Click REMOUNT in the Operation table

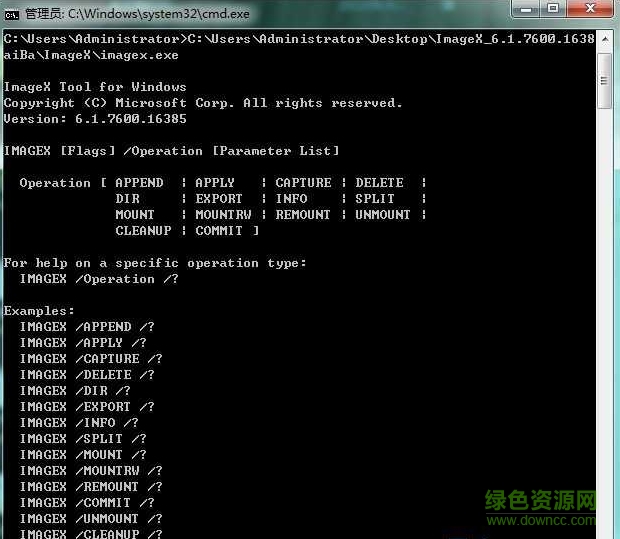303,215
